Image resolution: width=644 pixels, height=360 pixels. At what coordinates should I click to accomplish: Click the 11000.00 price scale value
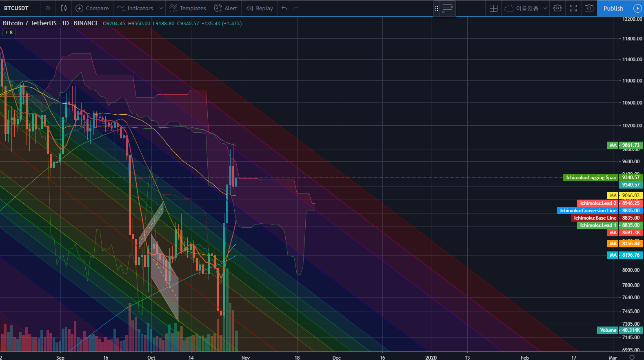click(x=632, y=81)
